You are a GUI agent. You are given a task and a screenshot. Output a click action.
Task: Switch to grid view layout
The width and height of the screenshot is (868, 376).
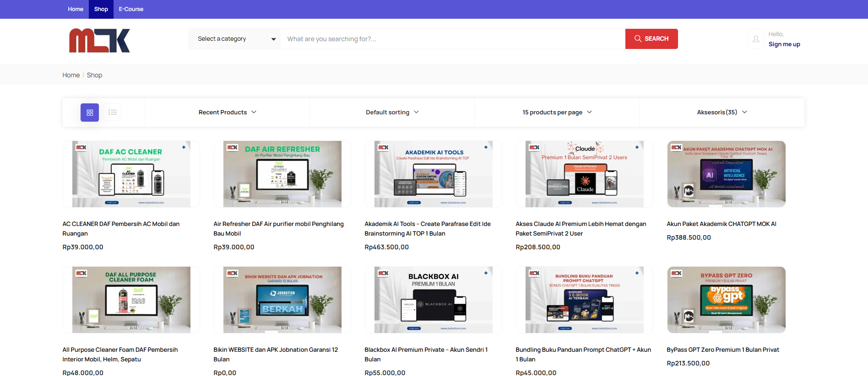tap(90, 113)
